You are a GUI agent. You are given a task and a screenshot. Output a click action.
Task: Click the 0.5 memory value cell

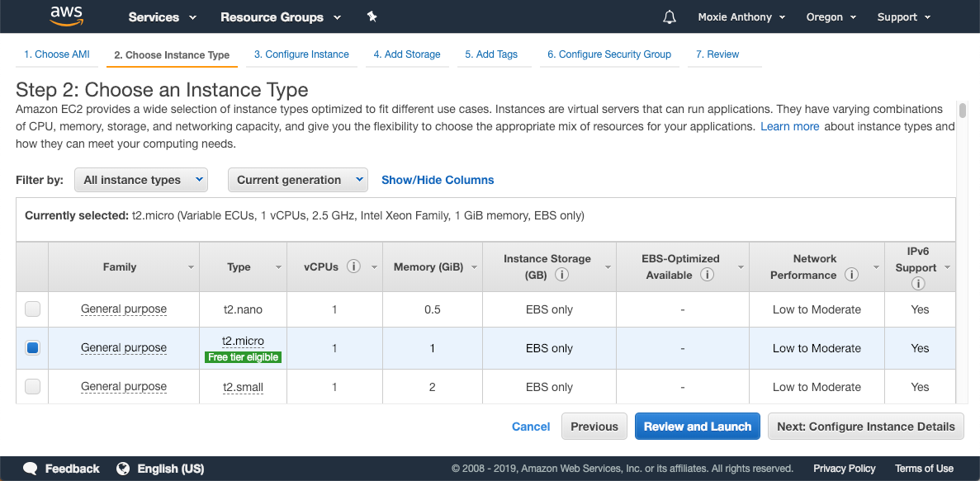tap(433, 309)
